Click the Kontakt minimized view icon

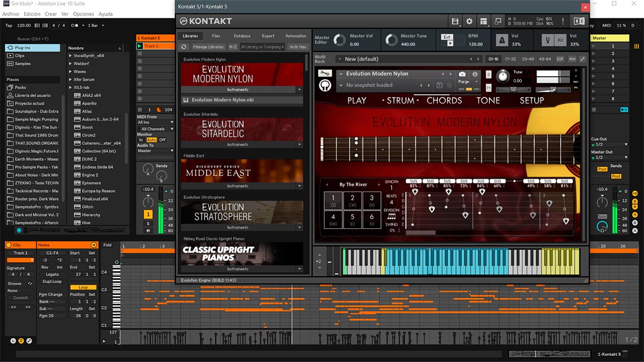(498, 21)
